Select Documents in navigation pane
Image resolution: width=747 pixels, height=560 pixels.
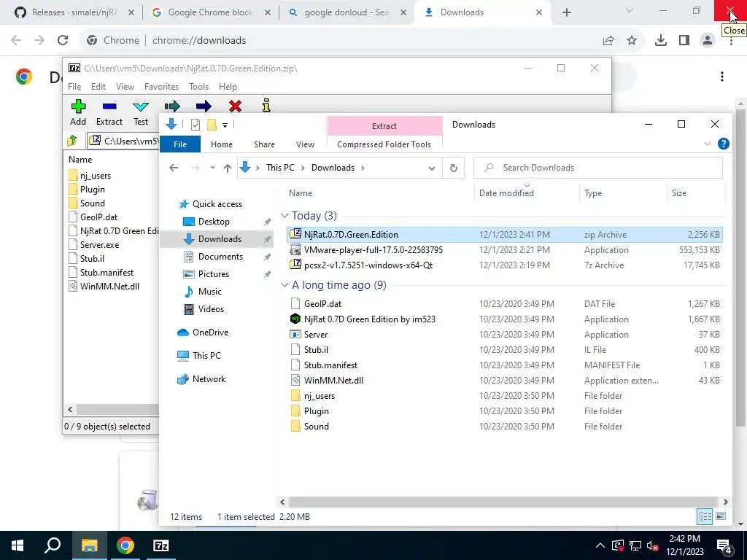click(x=220, y=256)
